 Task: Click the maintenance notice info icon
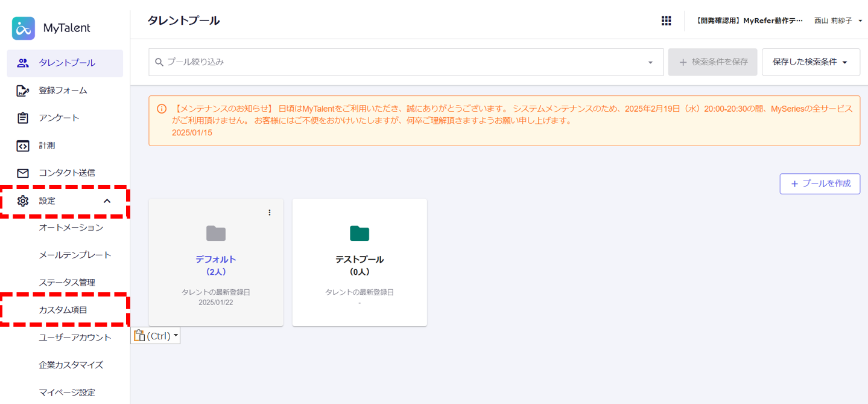click(162, 109)
